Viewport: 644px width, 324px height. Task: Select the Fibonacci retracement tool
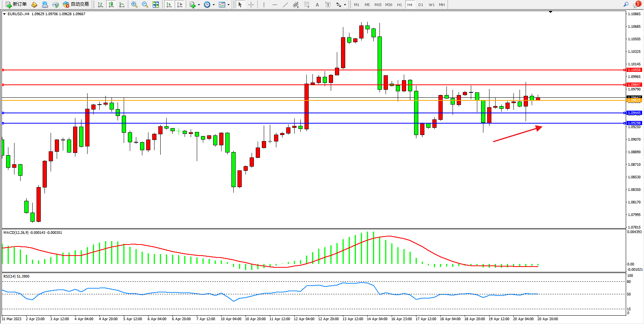(x=307, y=5)
